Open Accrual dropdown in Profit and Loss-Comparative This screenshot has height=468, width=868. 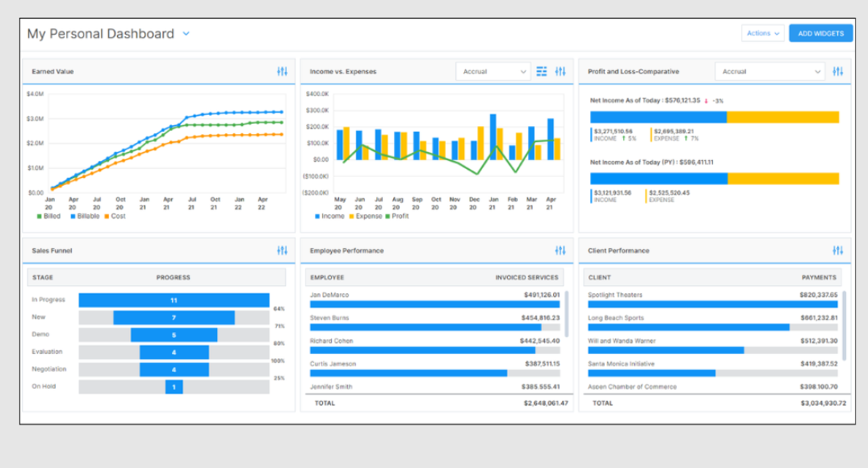(x=769, y=72)
